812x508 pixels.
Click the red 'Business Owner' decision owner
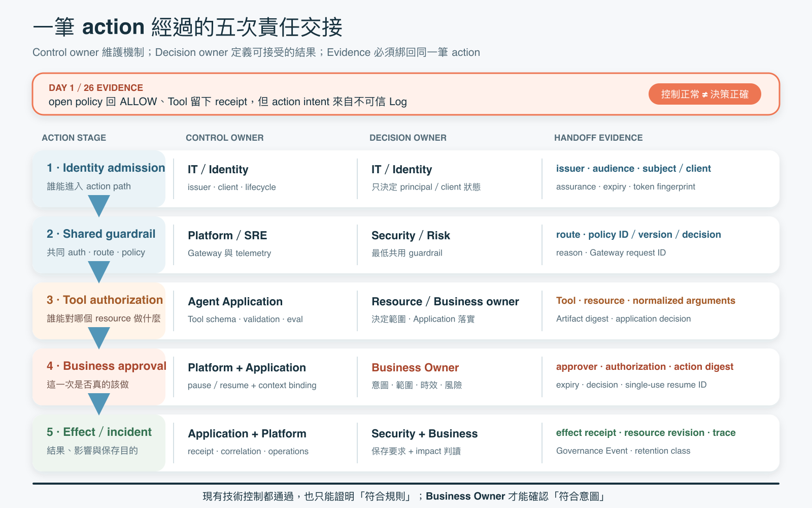click(415, 367)
